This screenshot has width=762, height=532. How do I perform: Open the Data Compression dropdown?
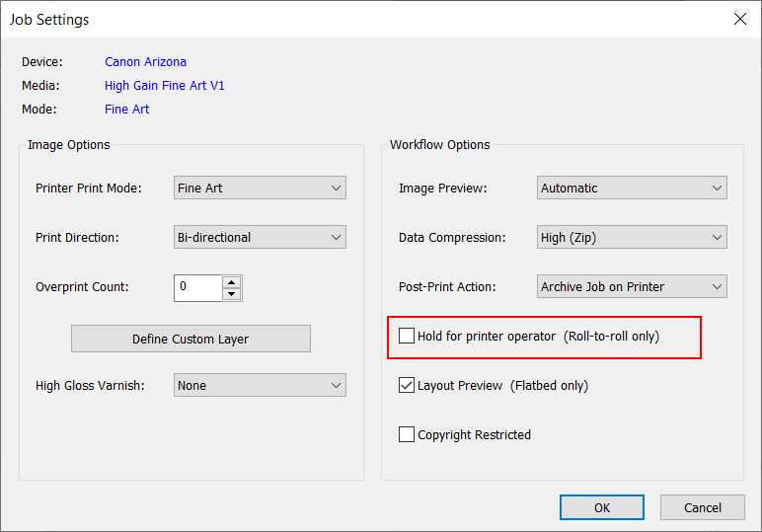tap(632, 238)
